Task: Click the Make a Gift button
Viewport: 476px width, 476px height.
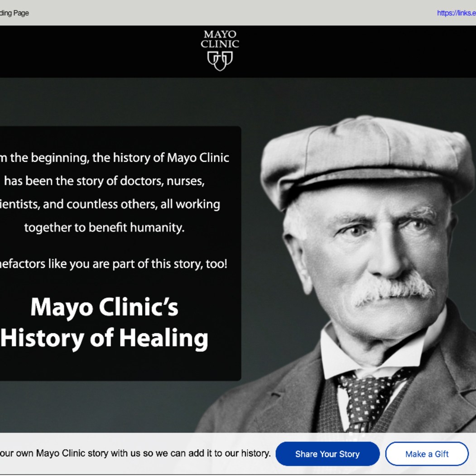Action: (427, 454)
